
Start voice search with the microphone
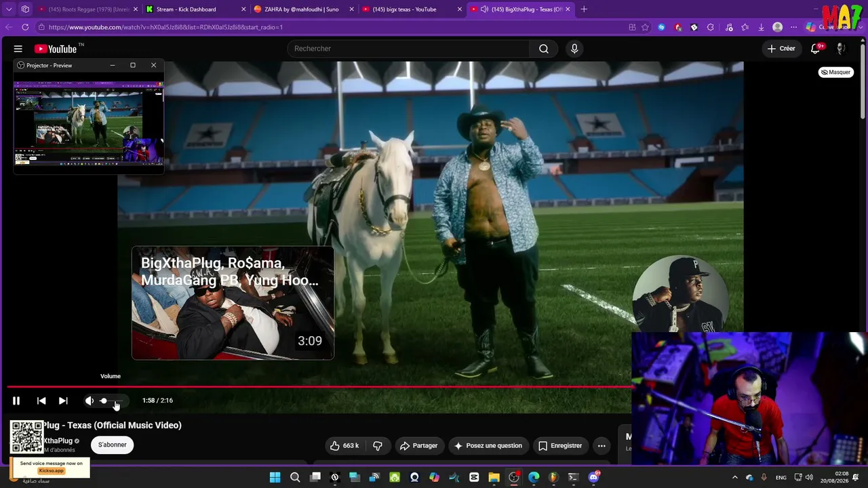pyautogui.click(x=574, y=49)
